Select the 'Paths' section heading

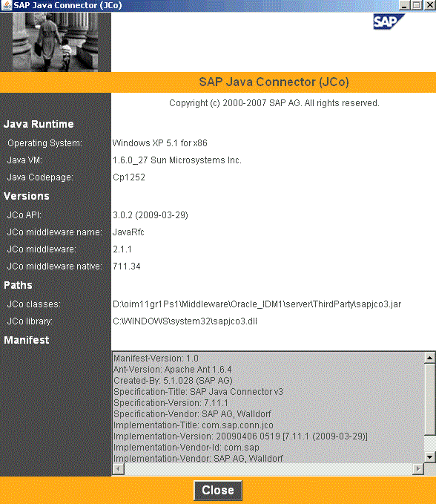(x=18, y=285)
